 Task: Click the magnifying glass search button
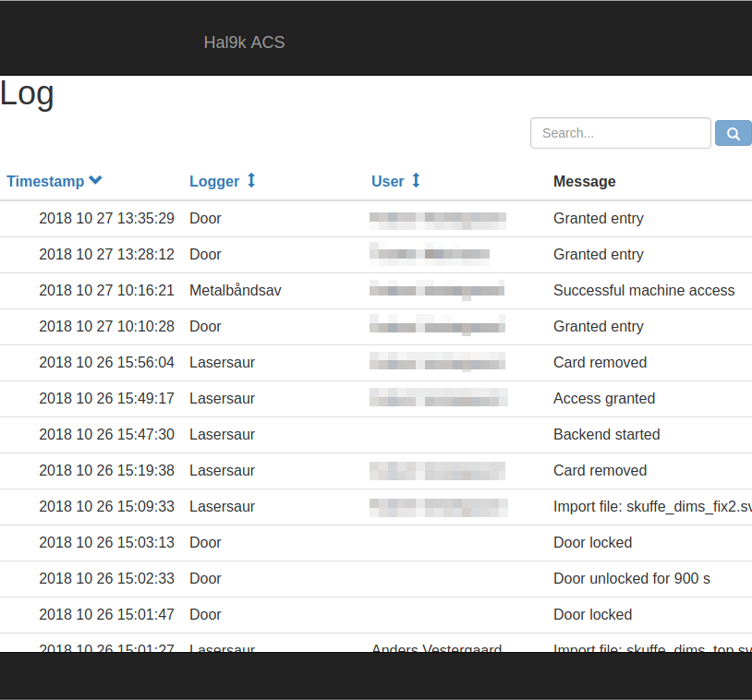click(x=733, y=133)
